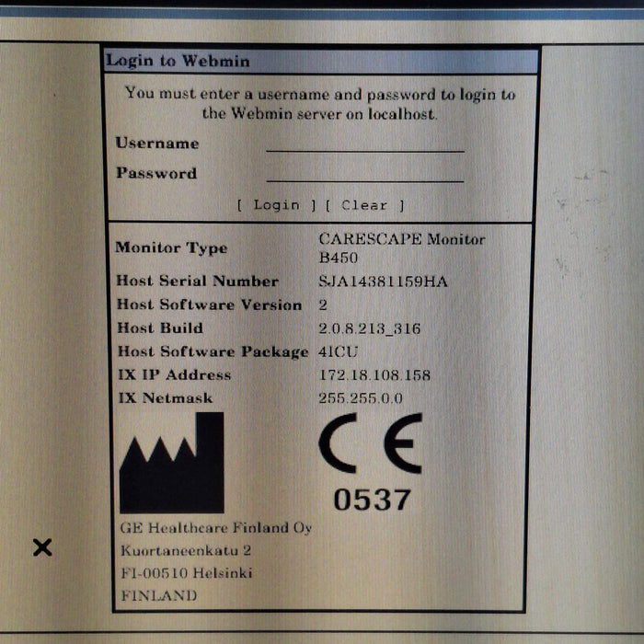
Task: Click the netmask value 255.255.0.0
Action: pyautogui.click(x=361, y=398)
